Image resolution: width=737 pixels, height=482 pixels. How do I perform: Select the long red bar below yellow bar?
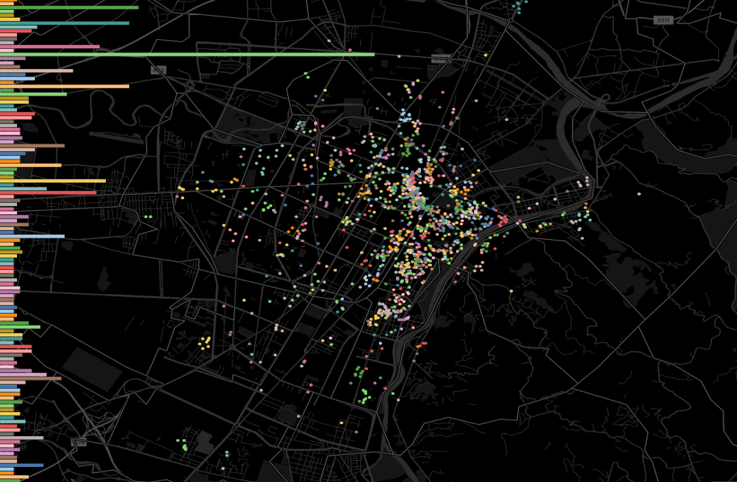pyautogui.click(x=48, y=192)
